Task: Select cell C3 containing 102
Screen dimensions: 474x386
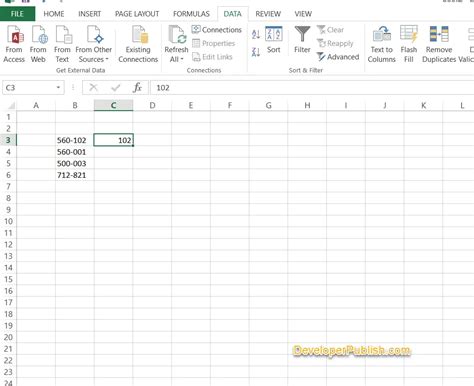Action: click(x=113, y=140)
